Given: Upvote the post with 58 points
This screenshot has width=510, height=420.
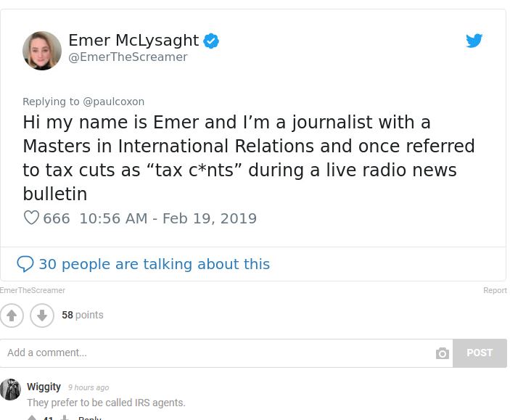Looking at the screenshot, I should [12, 316].
